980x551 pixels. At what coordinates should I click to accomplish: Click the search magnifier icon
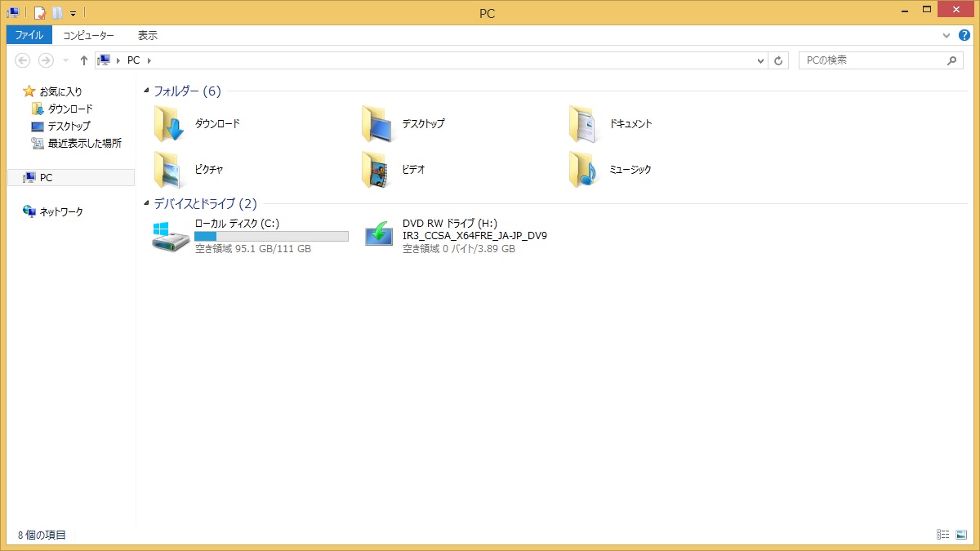pyautogui.click(x=951, y=60)
